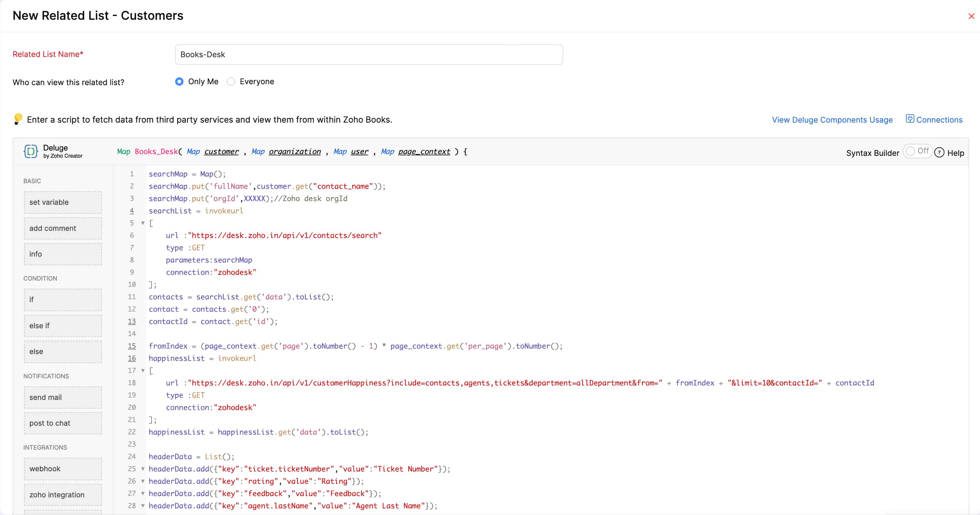Select the Everyone radio button
Viewport: 980px width, 515px height.
231,82
